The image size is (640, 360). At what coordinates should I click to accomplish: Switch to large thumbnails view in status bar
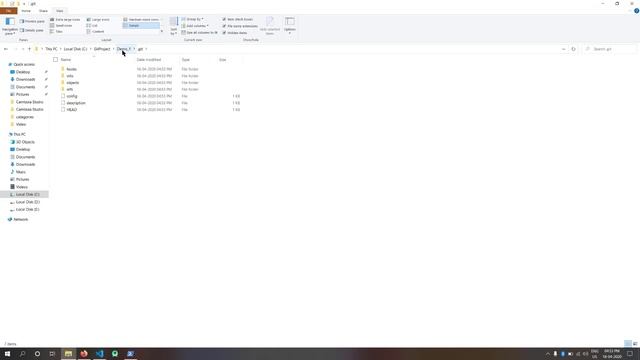tap(635, 344)
